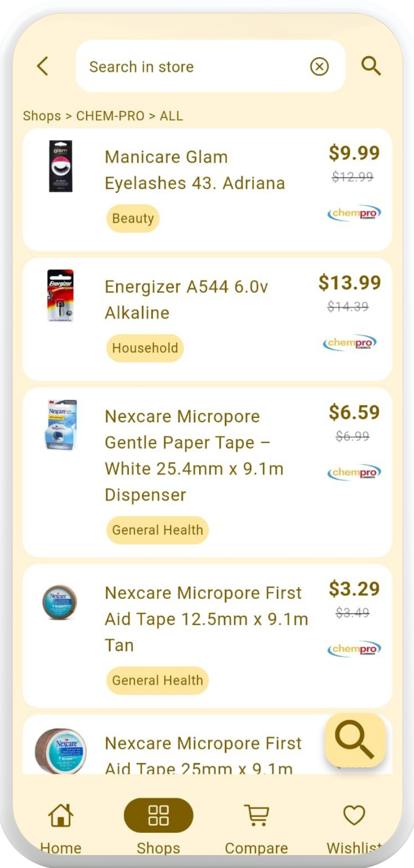The width and height of the screenshot is (414, 868).
Task: Clear the search field with X icon
Action: tap(319, 66)
